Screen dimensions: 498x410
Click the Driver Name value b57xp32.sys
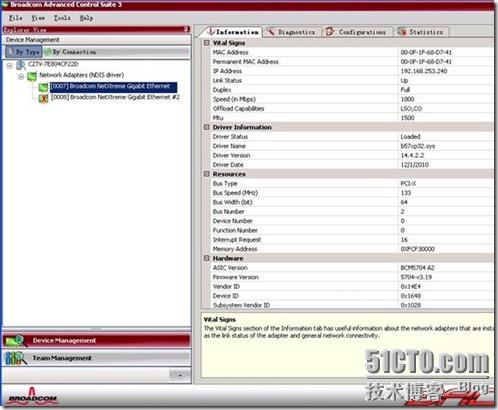pos(417,146)
